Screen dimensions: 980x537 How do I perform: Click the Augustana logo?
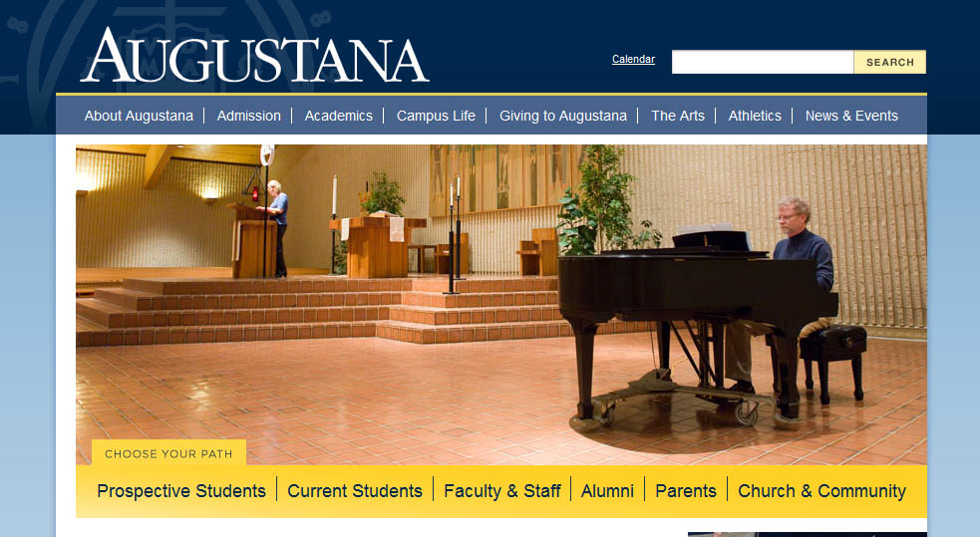click(x=254, y=56)
